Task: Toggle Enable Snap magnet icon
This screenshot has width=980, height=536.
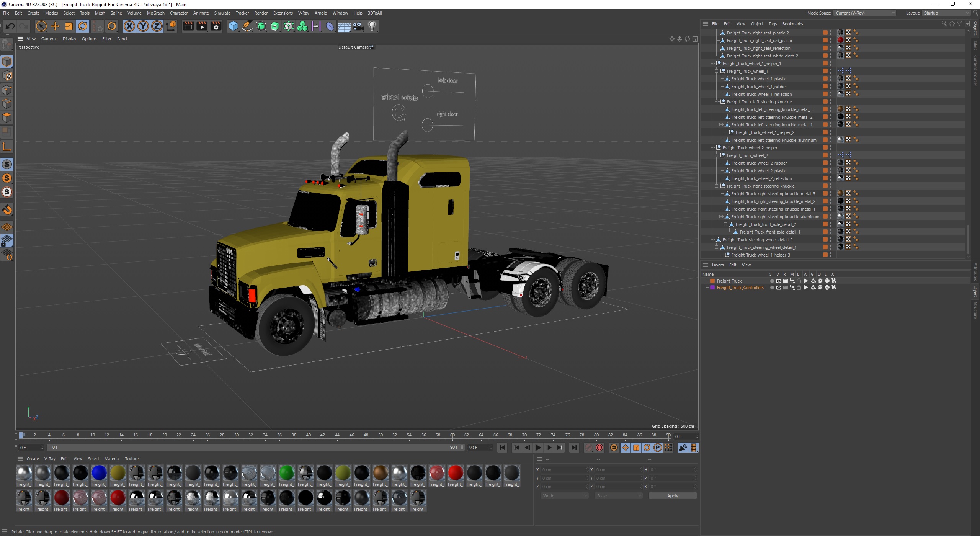Action: [7, 210]
